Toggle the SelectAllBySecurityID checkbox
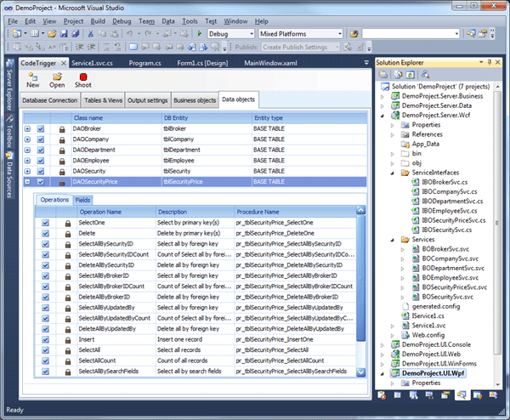 [x=46, y=244]
